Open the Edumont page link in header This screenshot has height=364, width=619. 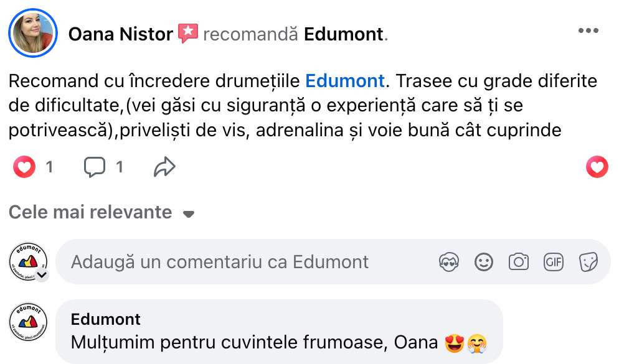coord(343,34)
